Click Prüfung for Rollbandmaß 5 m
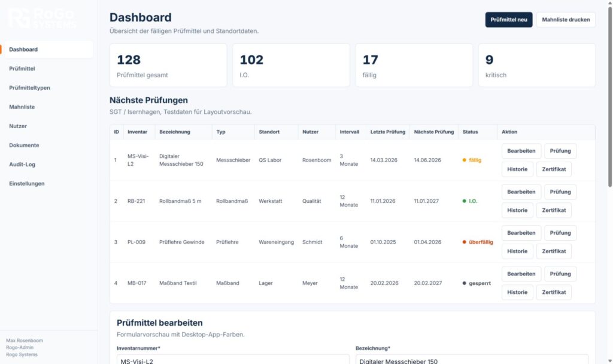Viewport: 613px width, 364px height. [x=560, y=192]
